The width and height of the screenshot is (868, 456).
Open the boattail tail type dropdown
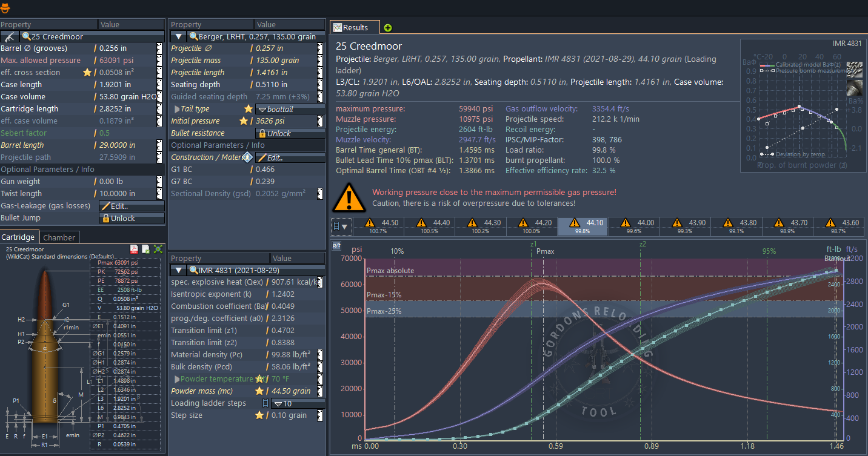coord(290,109)
